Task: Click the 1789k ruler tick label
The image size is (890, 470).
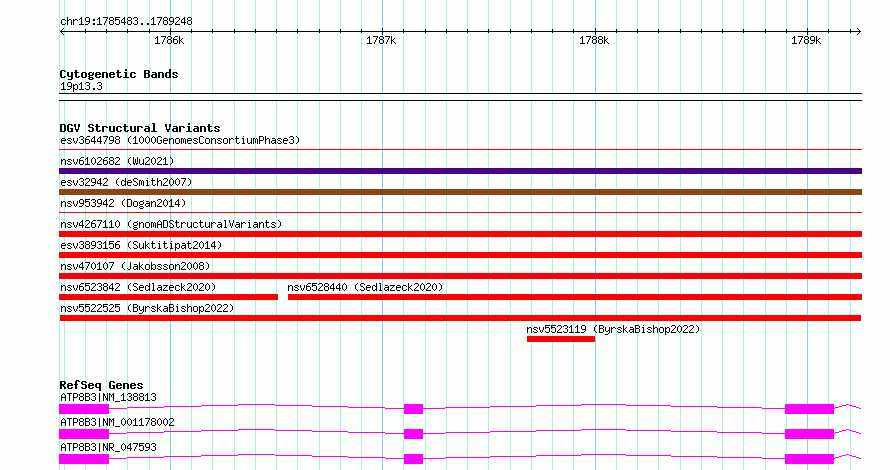Action: (806, 40)
